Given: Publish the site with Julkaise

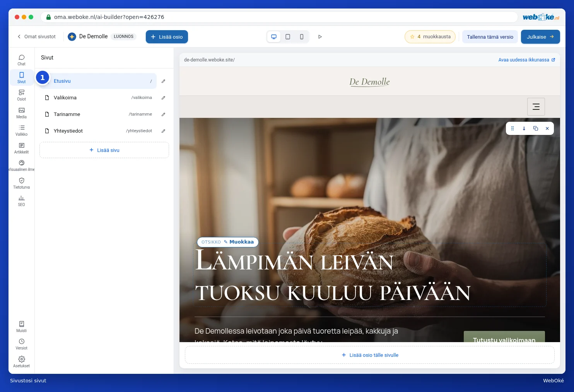Looking at the screenshot, I should point(540,37).
